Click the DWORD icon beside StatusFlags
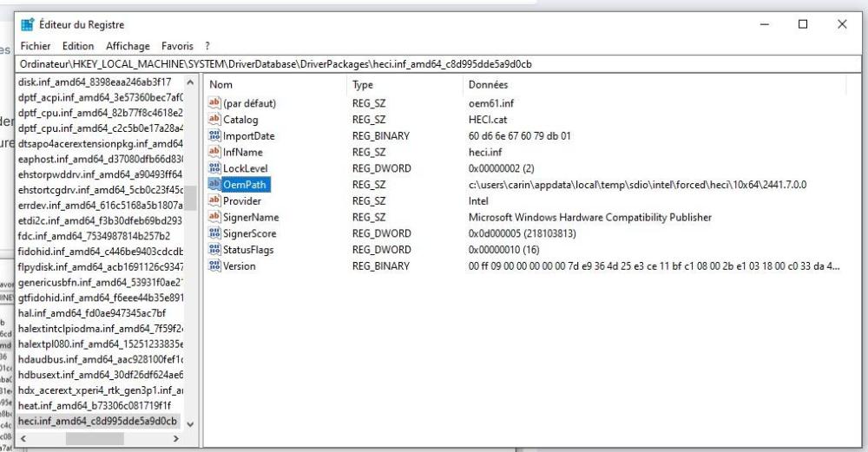The width and height of the screenshot is (868, 452). click(x=214, y=250)
